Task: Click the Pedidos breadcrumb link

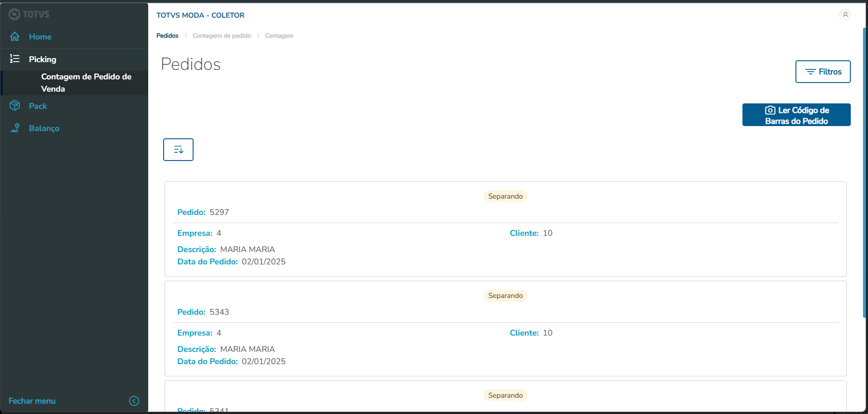Action: pyautogui.click(x=167, y=36)
